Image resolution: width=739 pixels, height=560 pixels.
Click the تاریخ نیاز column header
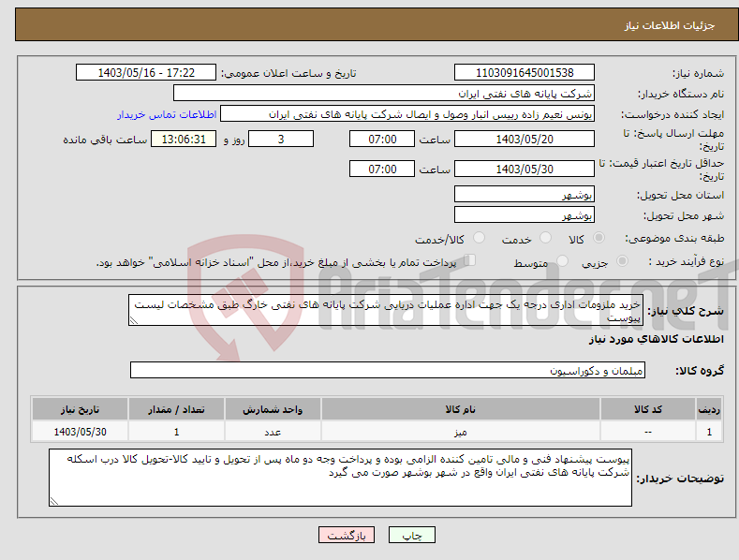(80, 409)
